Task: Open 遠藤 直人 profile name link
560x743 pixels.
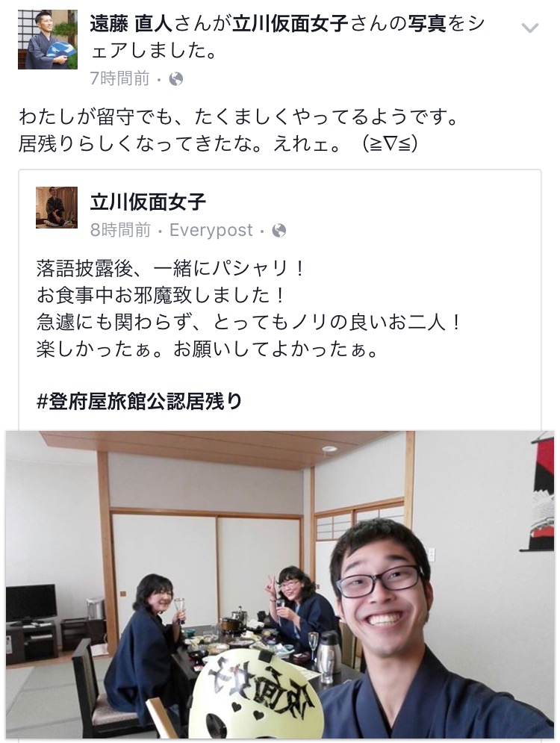Action: tap(131, 23)
